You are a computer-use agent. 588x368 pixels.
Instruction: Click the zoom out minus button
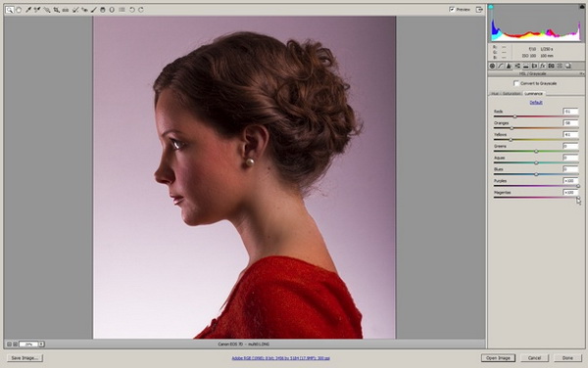pyautogui.click(x=9, y=345)
